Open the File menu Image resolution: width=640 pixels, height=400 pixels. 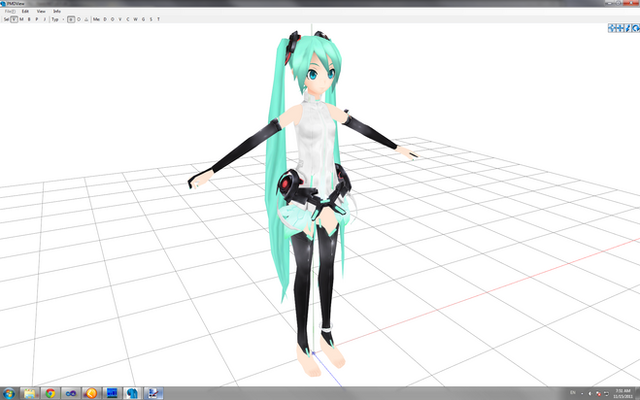(x=10, y=11)
